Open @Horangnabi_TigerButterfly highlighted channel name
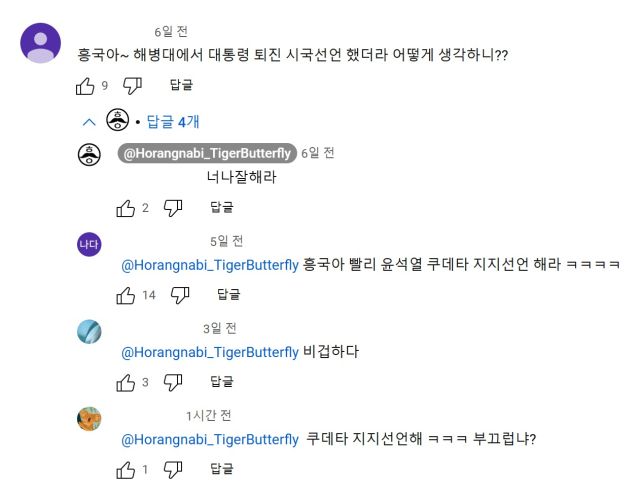Viewport: 640px width, 495px height. pos(206,153)
